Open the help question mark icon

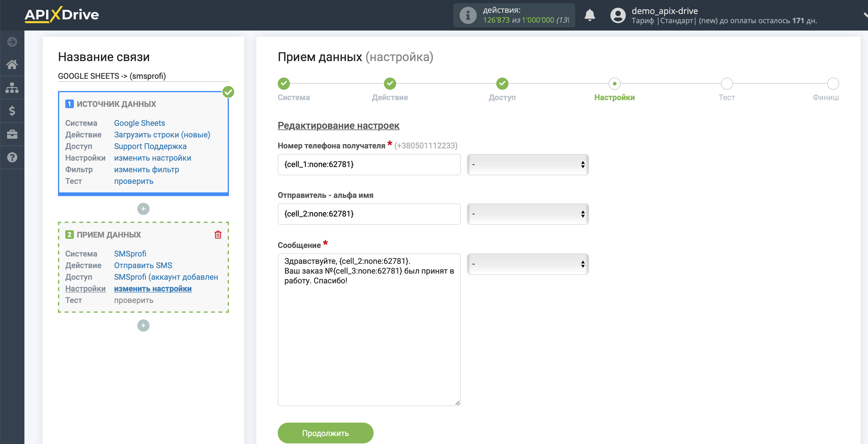point(12,158)
